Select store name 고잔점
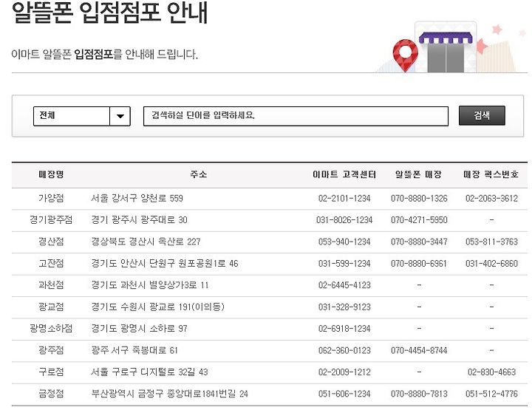Viewport: 532px width, 410px height. click(x=51, y=263)
